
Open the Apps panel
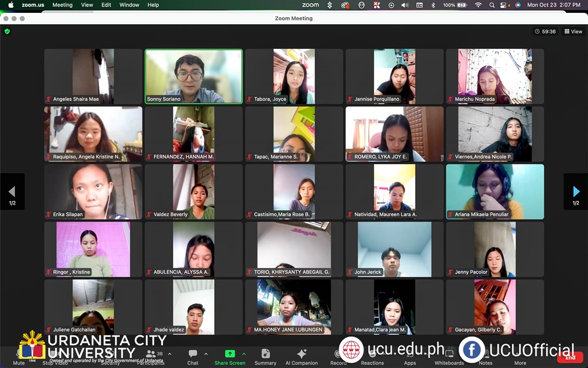(410, 356)
